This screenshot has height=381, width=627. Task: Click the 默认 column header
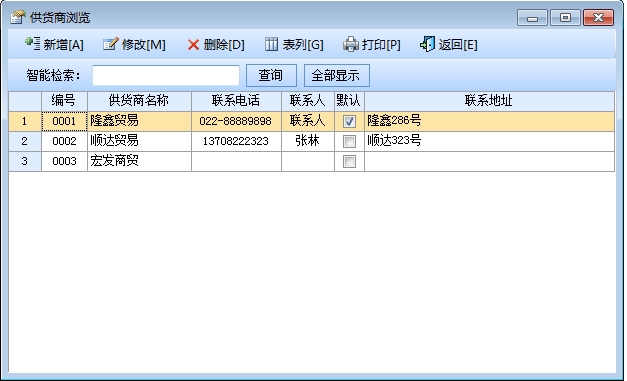(x=349, y=101)
